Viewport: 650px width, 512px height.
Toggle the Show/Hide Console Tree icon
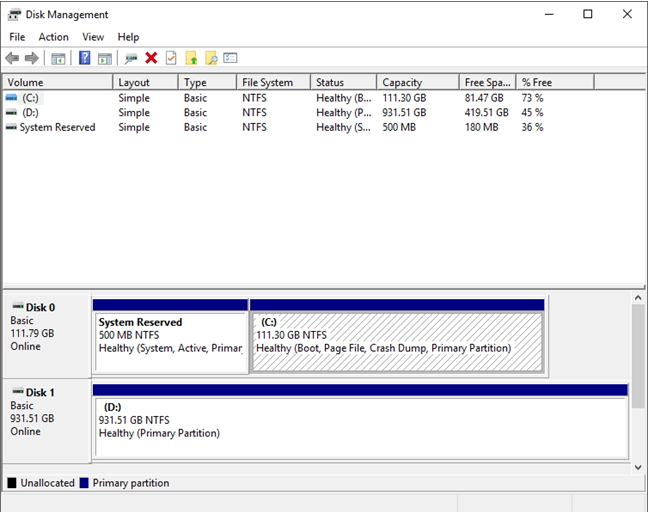[58, 58]
